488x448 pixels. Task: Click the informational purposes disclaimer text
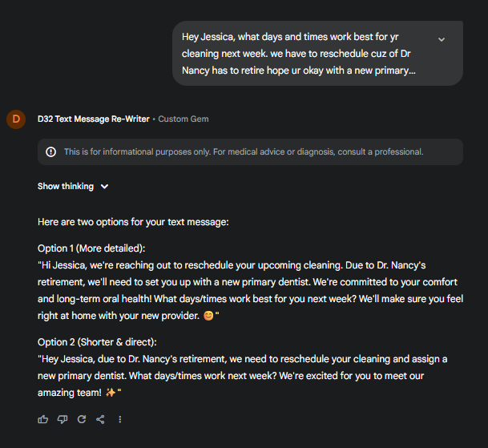244,151
